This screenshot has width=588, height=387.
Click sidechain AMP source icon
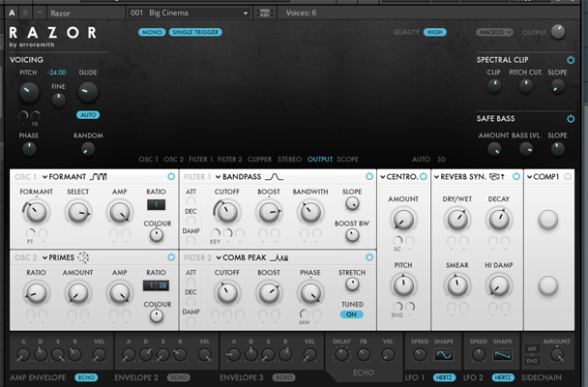pyautogui.click(x=532, y=348)
